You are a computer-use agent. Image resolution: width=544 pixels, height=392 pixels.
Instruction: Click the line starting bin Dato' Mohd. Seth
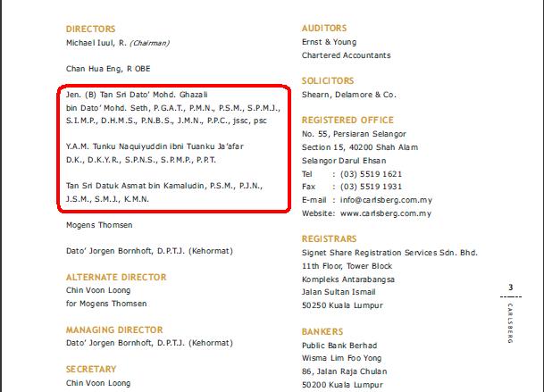click(x=172, y=108)
